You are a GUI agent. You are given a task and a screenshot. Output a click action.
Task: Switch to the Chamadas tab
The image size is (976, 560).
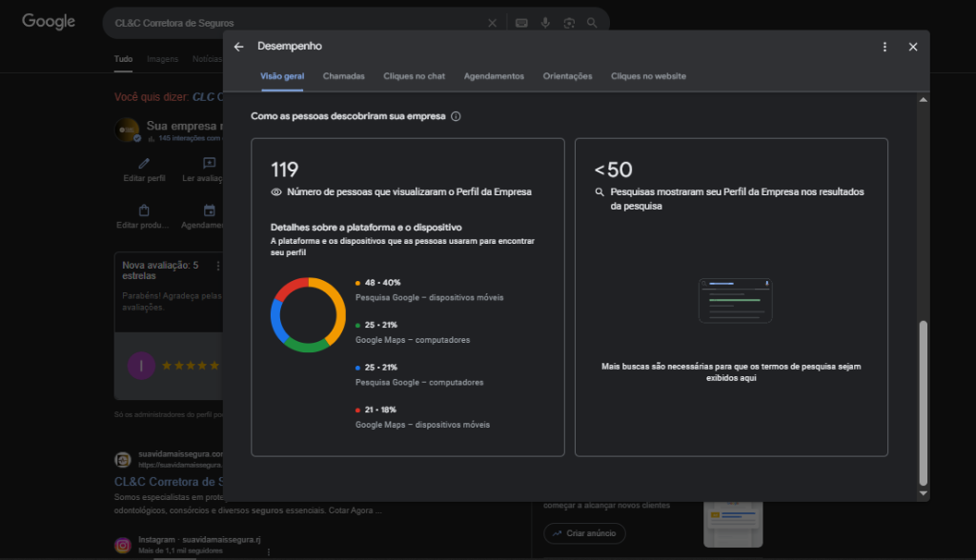pyautogui.click(x=343, y=76)
